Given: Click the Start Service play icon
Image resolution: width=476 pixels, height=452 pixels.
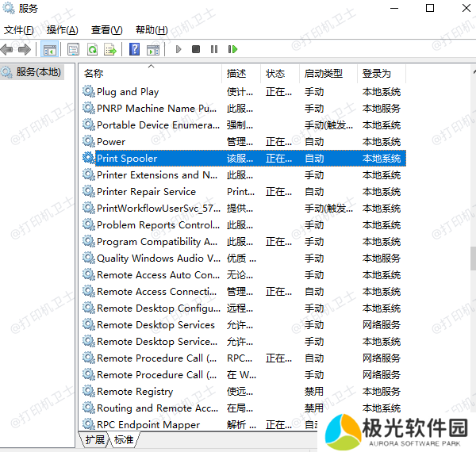Looking at the screenshot, I should pos(178,49).
